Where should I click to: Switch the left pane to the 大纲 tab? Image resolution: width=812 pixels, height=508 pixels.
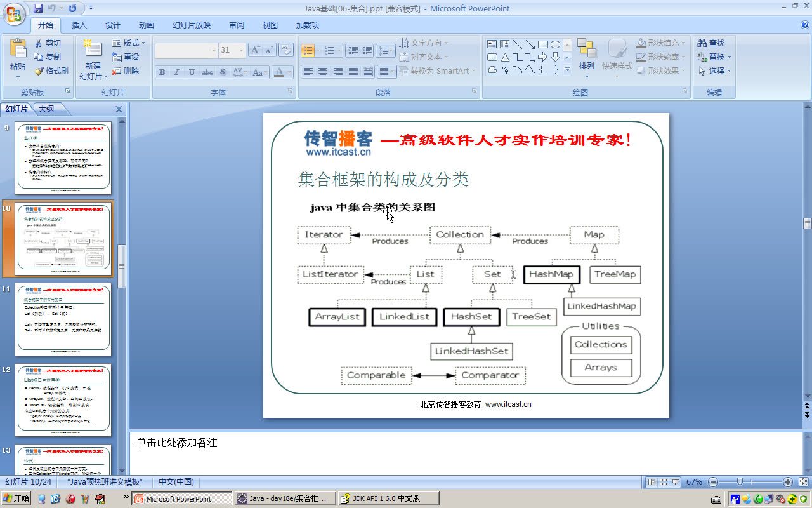(46, 109)
